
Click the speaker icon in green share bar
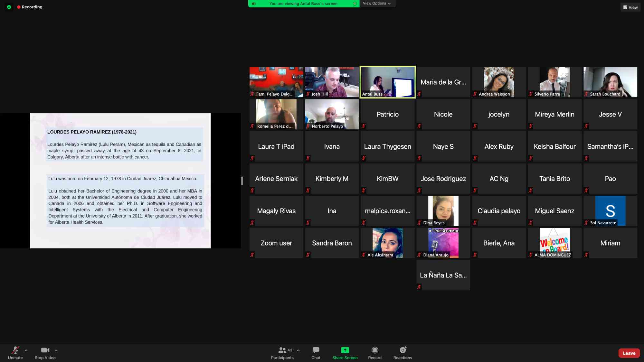point(254,4)
